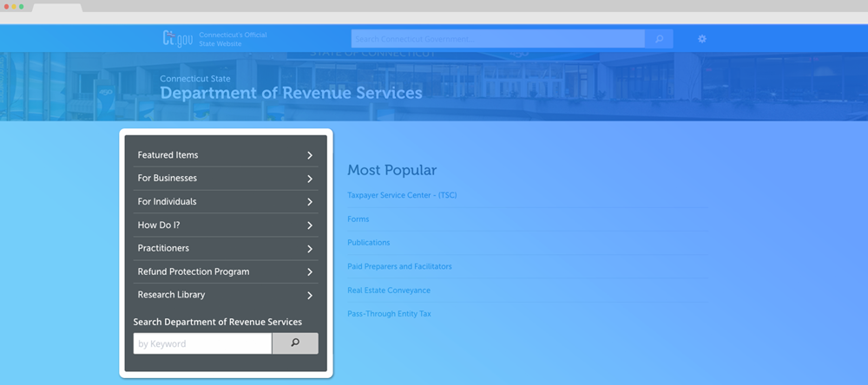Expand the For Individuals chevron
868x385 pixels.
click(310, 202)
